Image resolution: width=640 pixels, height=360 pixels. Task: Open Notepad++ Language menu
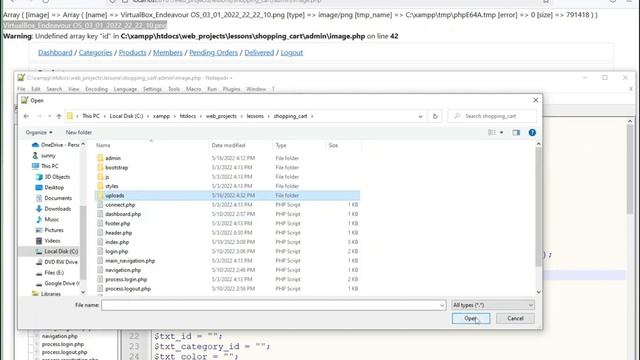click(x=125, y=89)
